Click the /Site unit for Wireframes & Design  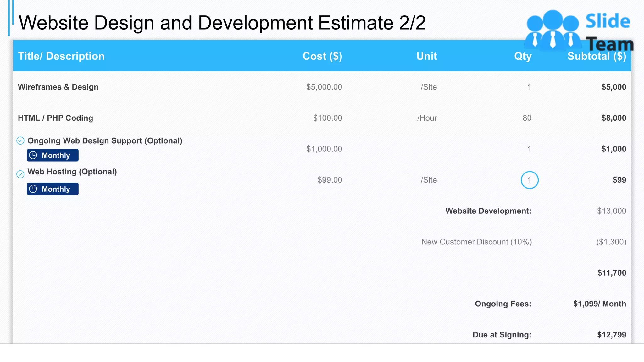(429, 87)
